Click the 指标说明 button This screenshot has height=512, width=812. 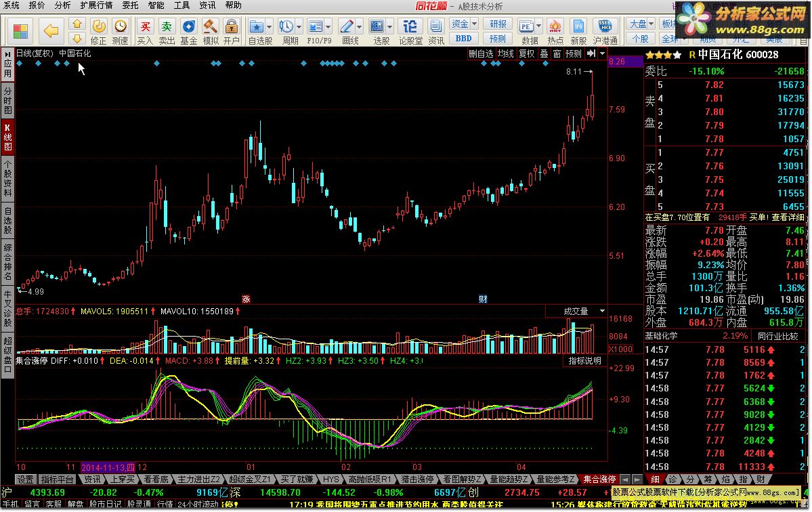(584, 361)
